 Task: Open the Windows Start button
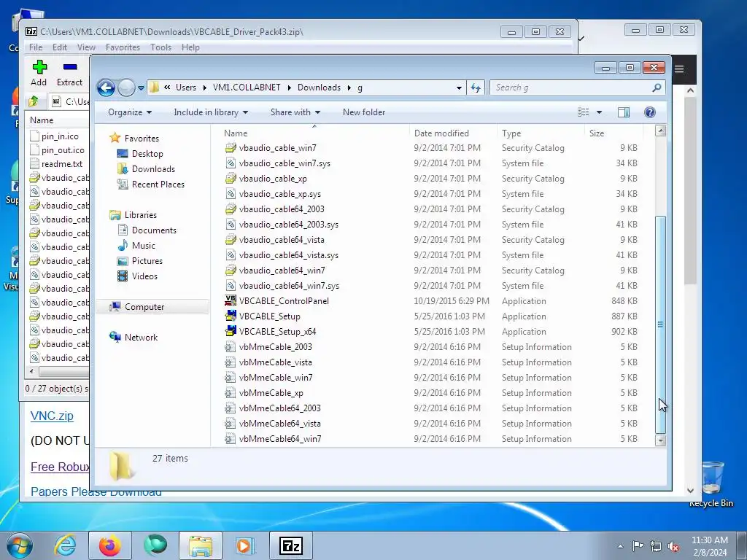[20, 545]
